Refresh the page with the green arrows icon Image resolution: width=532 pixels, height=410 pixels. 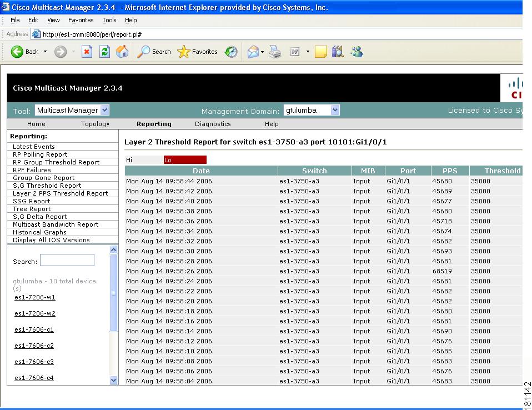[104, 52]
